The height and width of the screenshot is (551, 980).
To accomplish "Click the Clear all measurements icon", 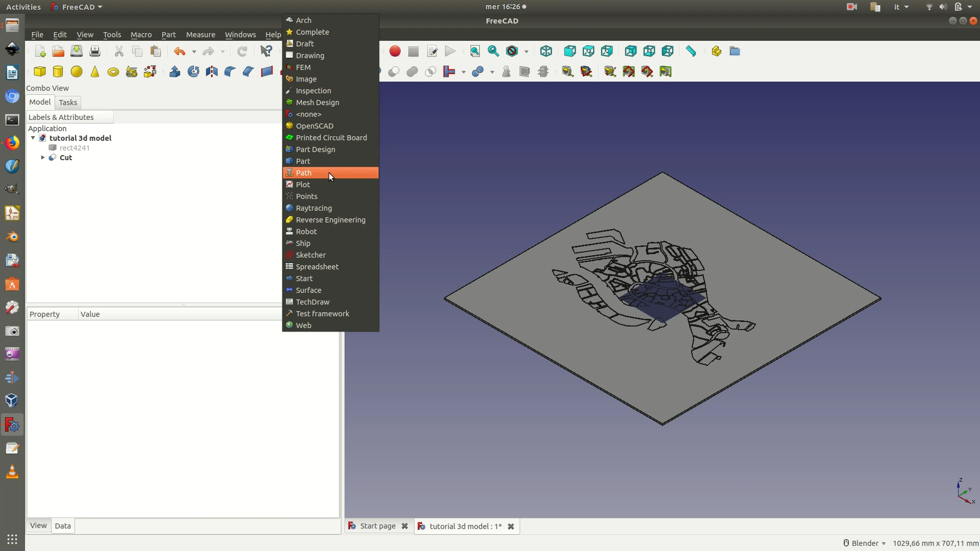I will coord(610,72).
